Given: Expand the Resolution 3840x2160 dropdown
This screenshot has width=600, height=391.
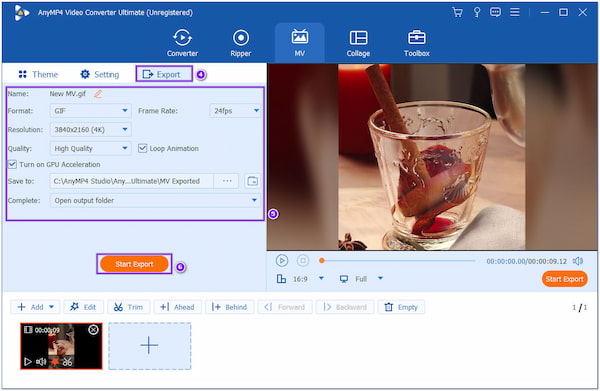Looking at the screenshot, I should 90,129.
